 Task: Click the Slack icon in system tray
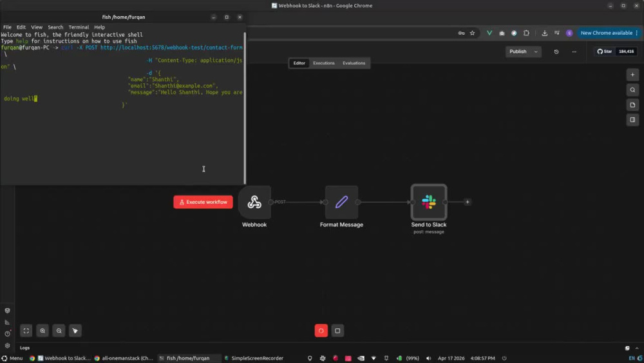point(323,358)
